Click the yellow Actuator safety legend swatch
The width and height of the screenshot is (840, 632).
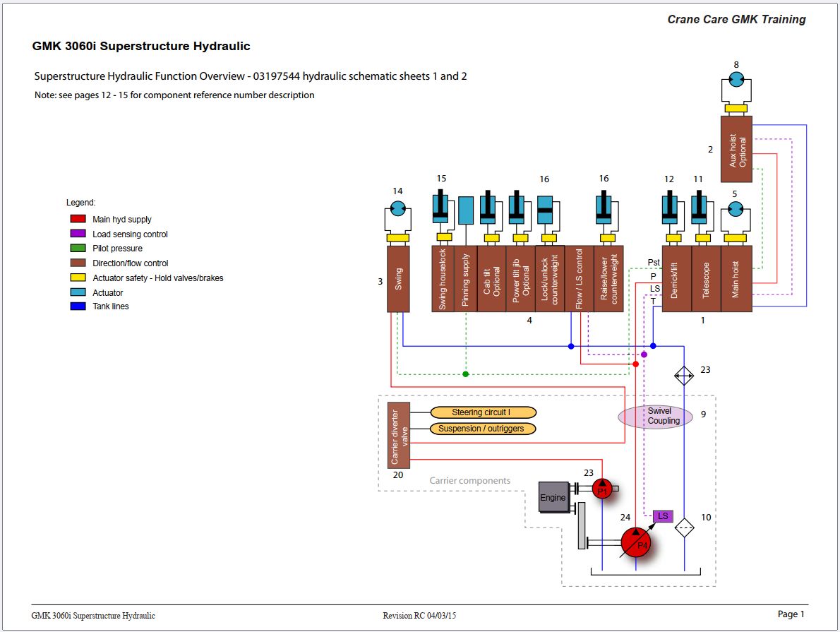pos(78,278)
